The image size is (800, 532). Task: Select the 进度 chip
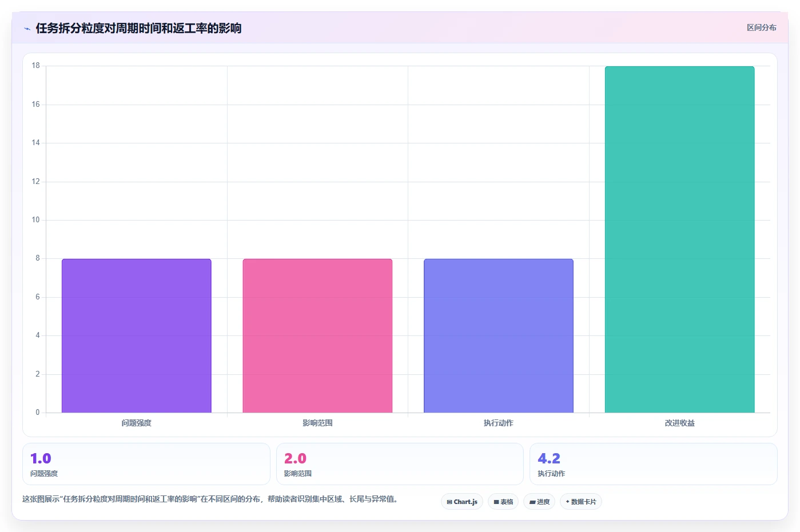539,502
